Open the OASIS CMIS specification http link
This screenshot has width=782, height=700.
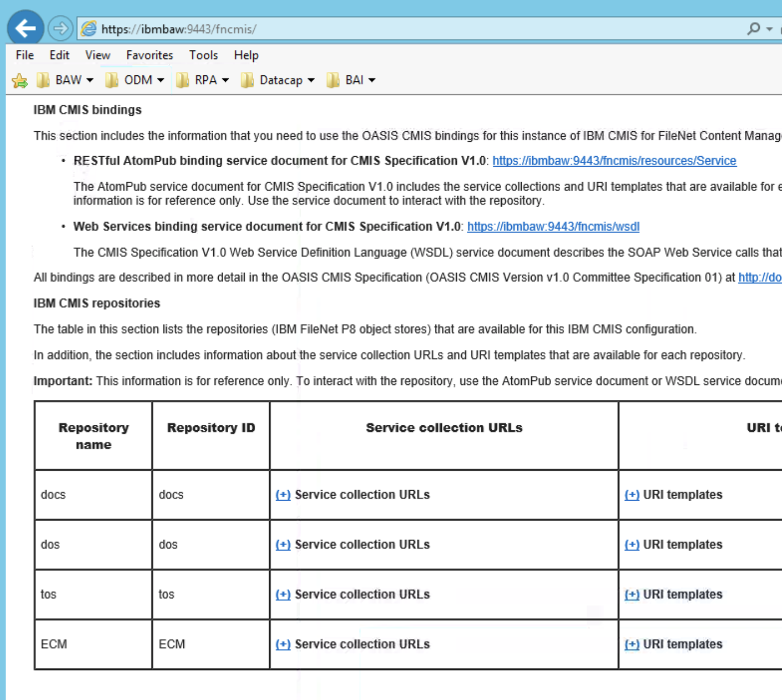tap(760, 277)
